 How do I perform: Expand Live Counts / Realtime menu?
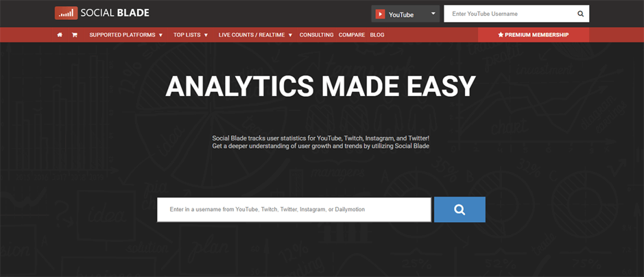pos(255,35)
